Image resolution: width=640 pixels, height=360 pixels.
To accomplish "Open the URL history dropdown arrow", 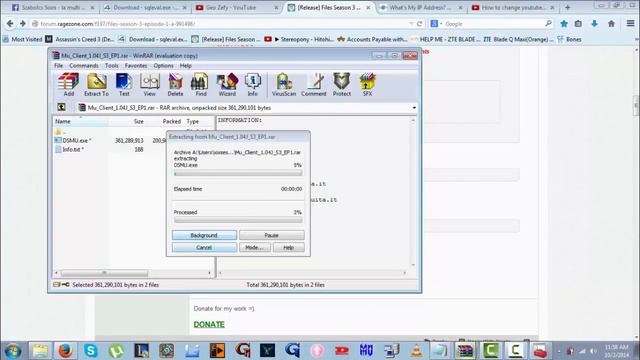I will click(x=411, y=24).
